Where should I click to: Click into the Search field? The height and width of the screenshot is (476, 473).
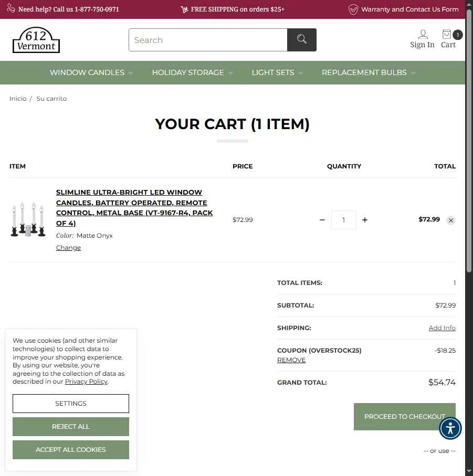208,40
